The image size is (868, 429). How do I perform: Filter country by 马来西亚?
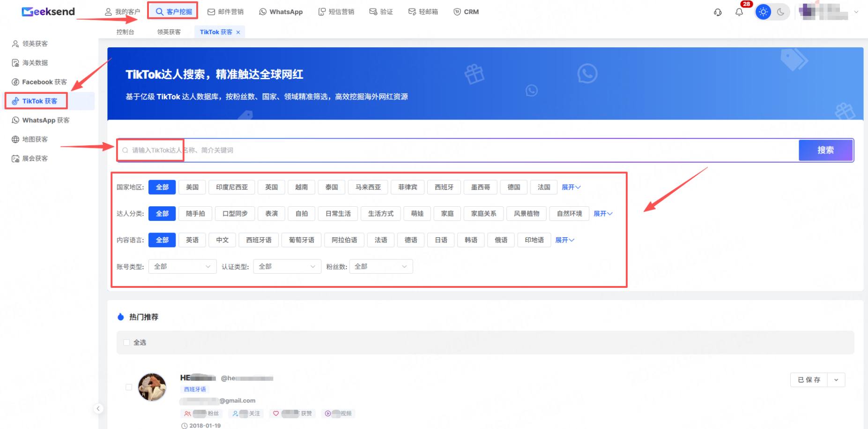pos(368,187)
